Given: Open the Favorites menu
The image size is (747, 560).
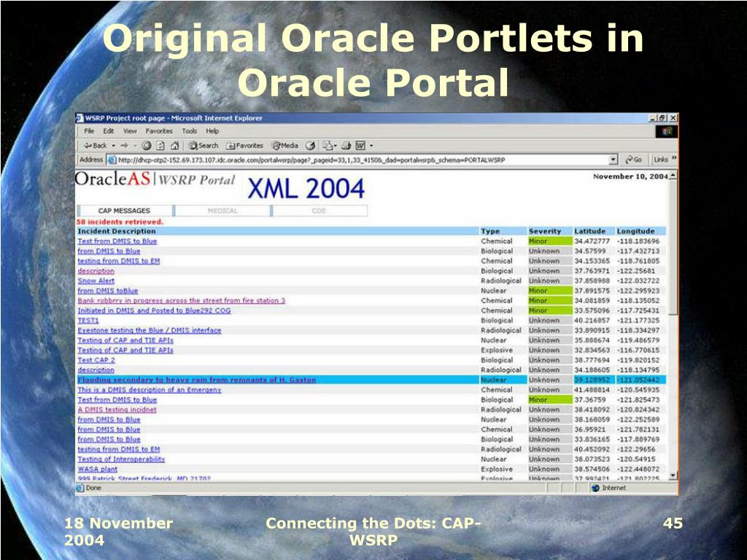Looking at the screenshot, I should click(159, 131).
